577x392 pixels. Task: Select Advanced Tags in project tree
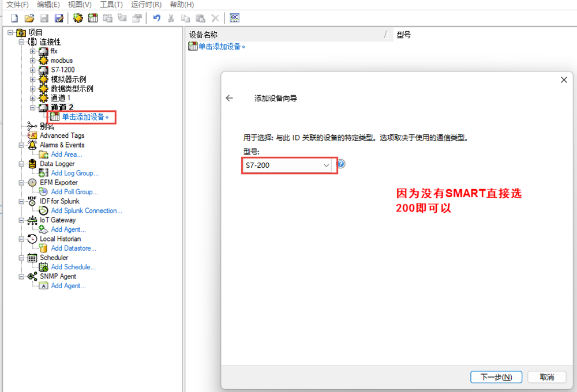[x=62, y=135]
